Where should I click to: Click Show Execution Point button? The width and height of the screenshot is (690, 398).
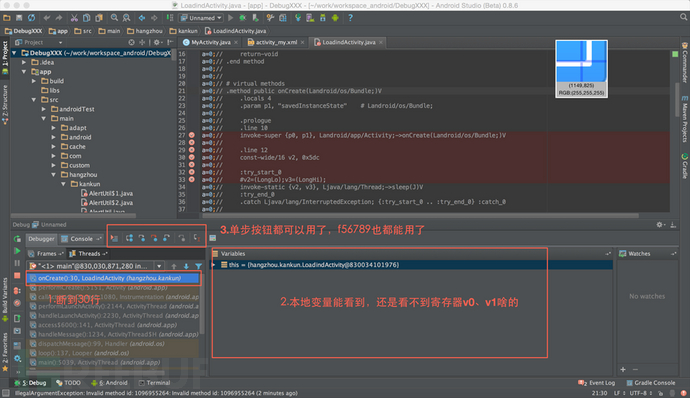114,238
